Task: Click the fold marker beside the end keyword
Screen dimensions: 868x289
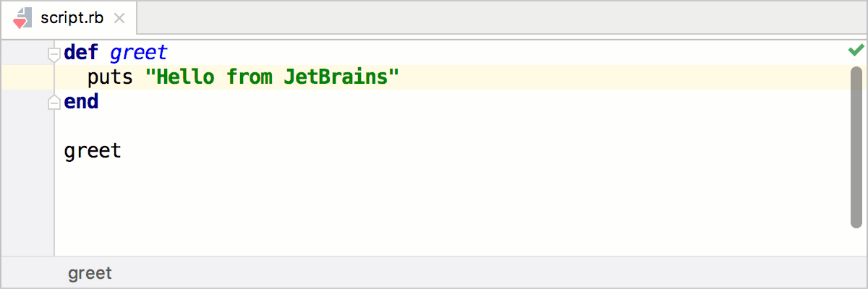Action: [53, 103]
